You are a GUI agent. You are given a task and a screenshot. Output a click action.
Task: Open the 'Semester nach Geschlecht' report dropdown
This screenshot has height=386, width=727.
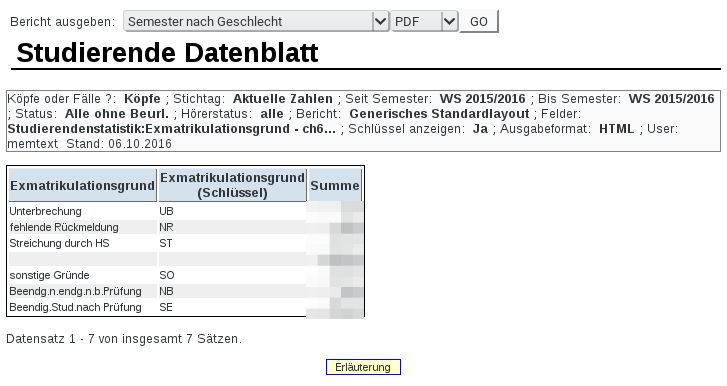coord(256,21)
